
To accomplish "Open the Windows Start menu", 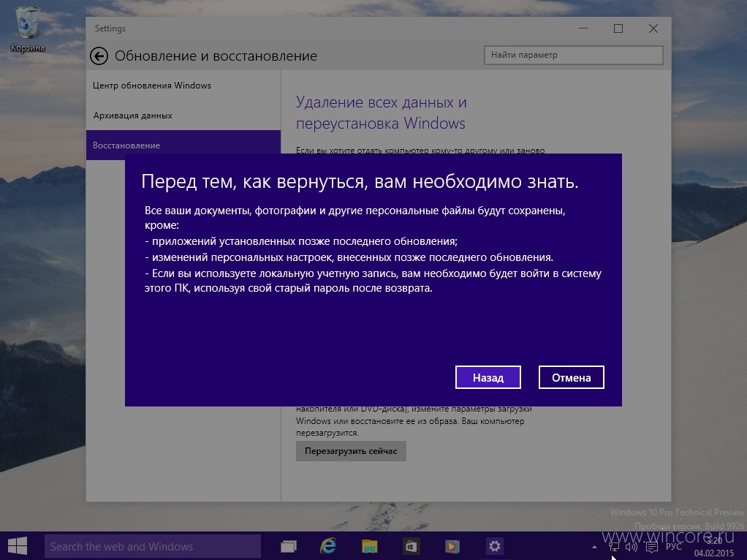I will (18, 546).
